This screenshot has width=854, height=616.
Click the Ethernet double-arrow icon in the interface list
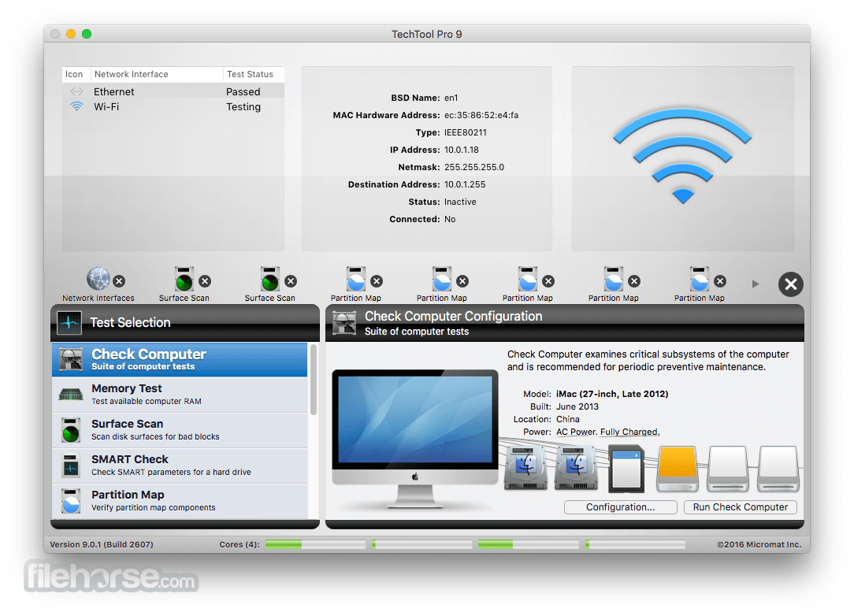pos(76,91)
